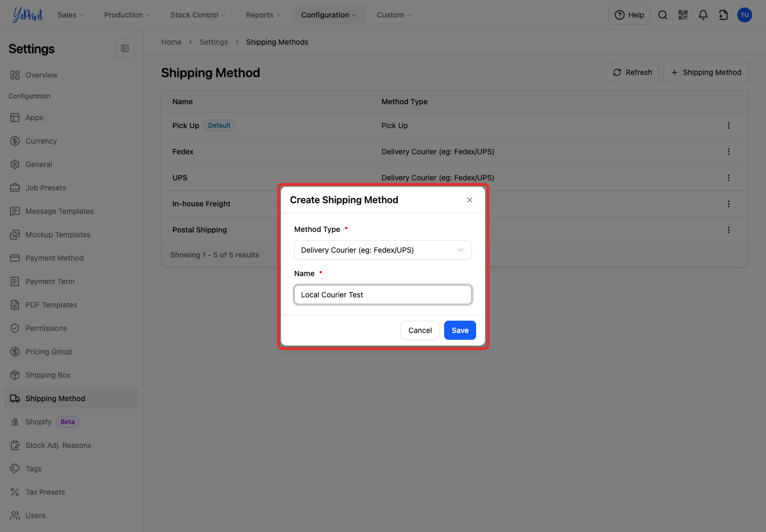The height and width of the screenshot is (532, 766).
Task: Open Shopify Beta settings
Action: (71, 422)
